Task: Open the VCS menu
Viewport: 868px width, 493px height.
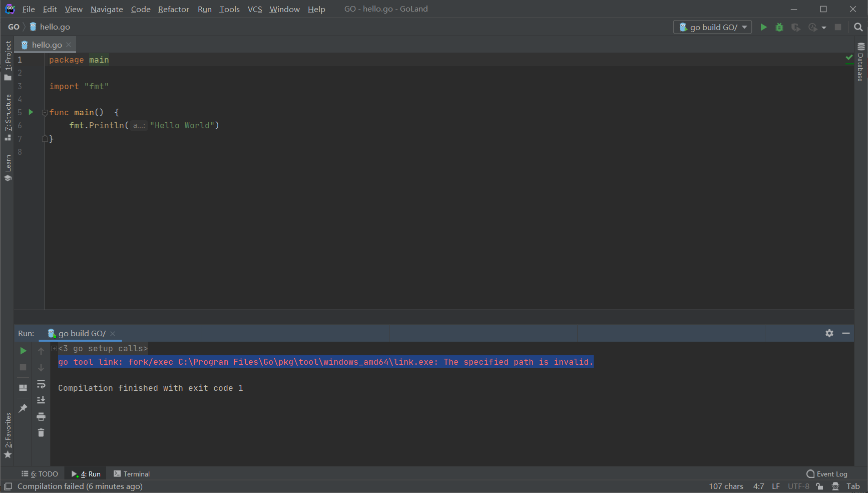Action: pos(255,9)
